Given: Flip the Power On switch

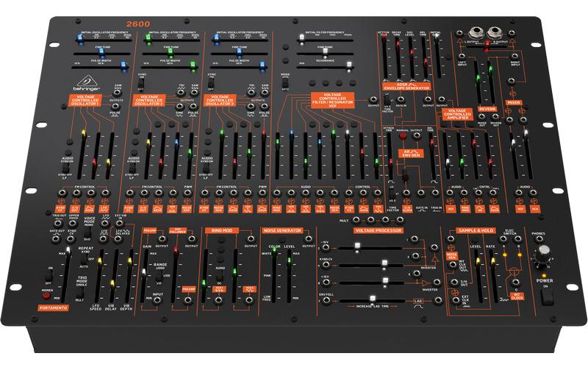Looking at the screenshot, I should tap(546, 298).
